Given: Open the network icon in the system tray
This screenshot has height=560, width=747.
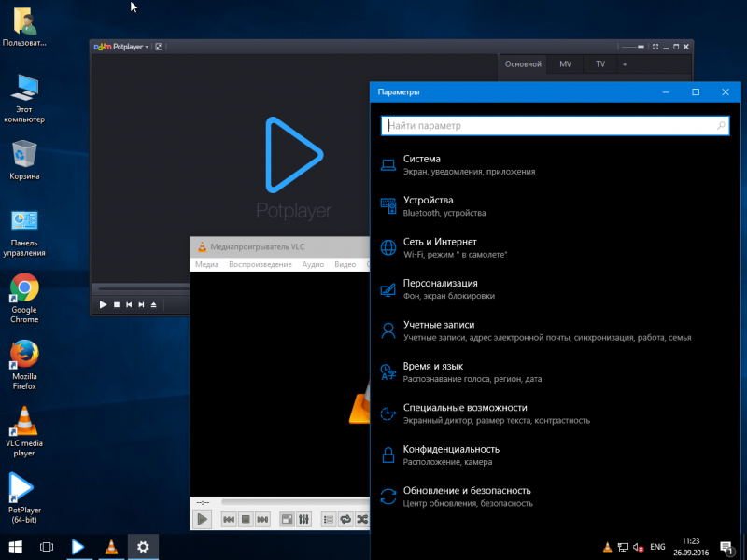Looking at the screenshot, I should click(x=623, y=547).
